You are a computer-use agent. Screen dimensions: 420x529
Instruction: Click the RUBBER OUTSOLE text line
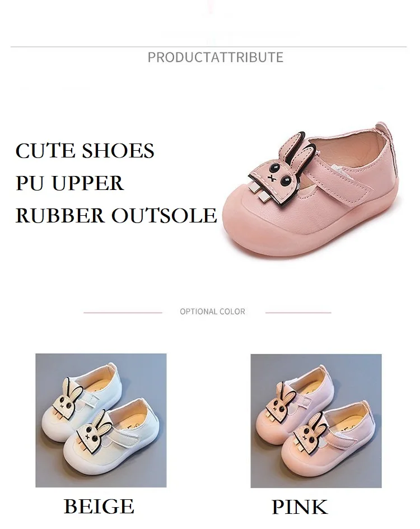pos(116,215)
